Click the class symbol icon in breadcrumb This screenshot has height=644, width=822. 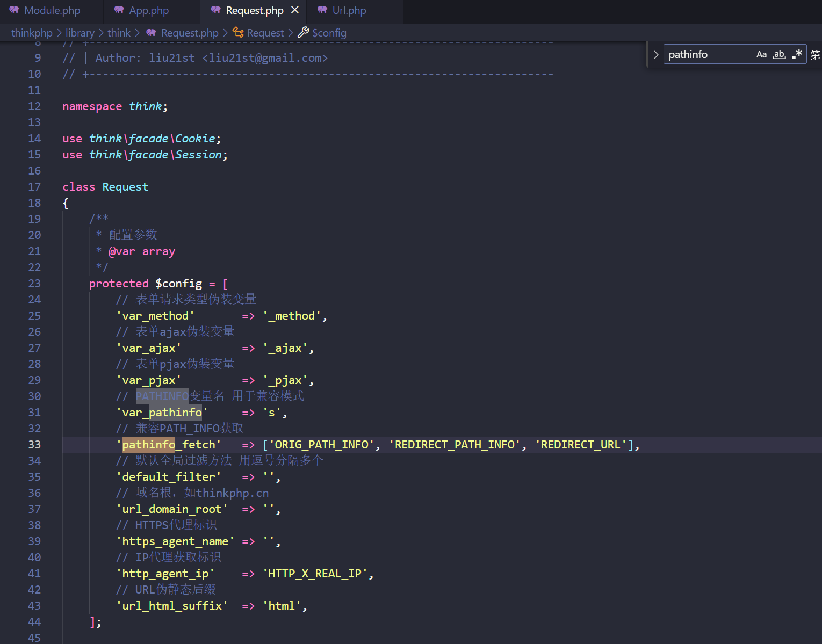(x=238, y=33)
